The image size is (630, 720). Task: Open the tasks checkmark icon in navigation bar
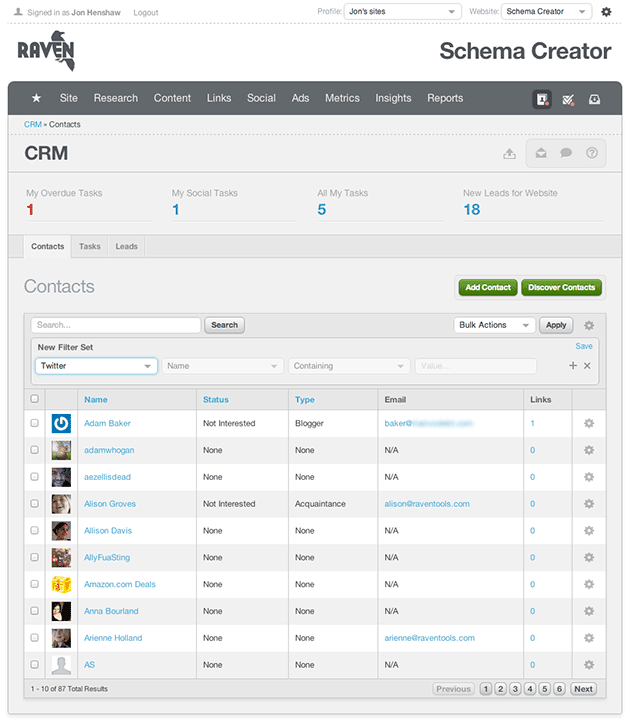click(x=568, y=99)
